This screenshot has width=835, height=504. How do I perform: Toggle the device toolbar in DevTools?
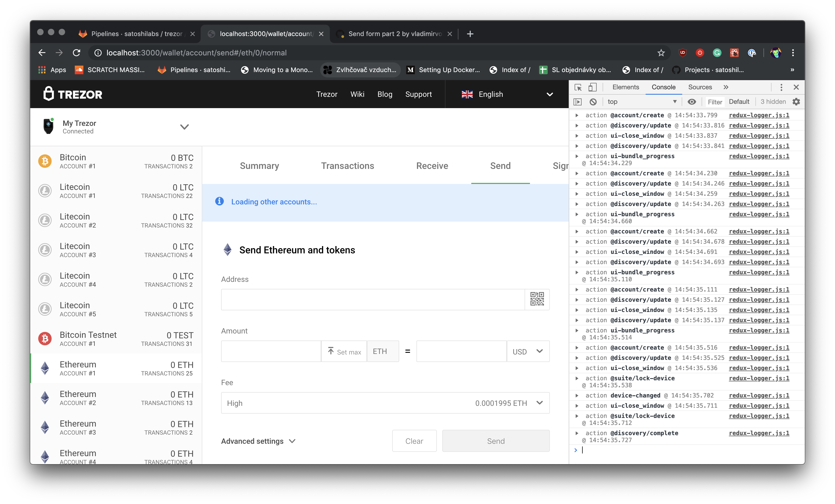(x=592, y=87)
